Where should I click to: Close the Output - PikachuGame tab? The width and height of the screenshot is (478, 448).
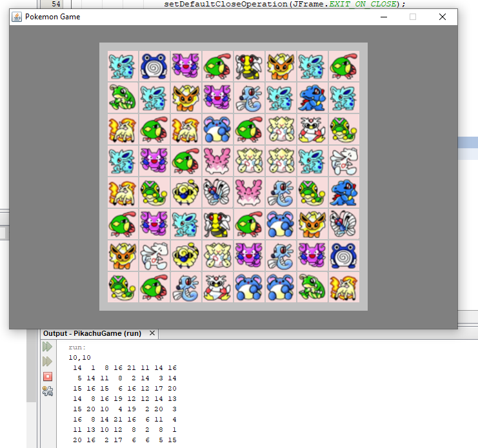point(152,333)
